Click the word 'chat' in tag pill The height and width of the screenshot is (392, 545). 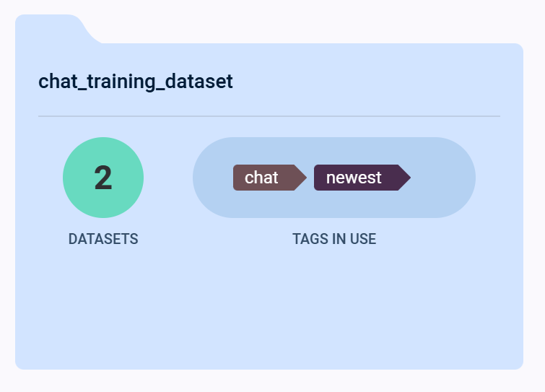(261, 178)
